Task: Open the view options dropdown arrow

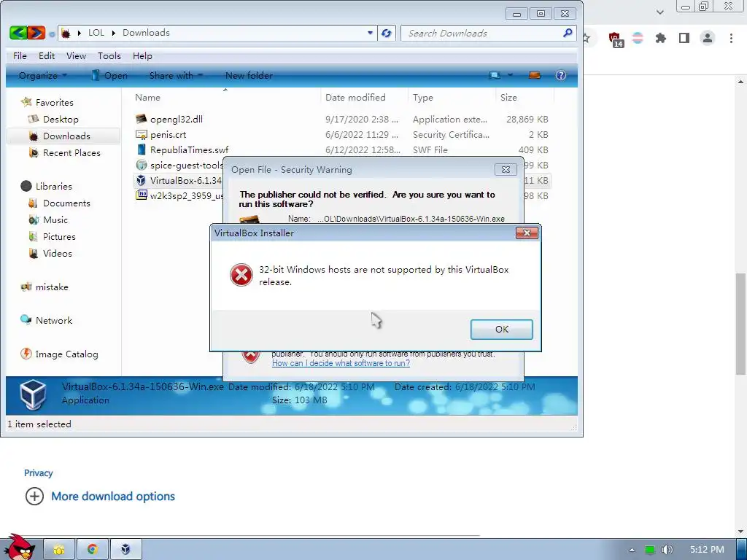Action: click(x=510, y=75)
